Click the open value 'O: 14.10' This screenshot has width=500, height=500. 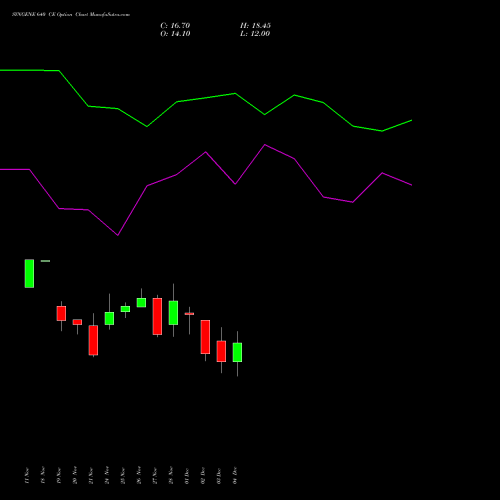175,34
